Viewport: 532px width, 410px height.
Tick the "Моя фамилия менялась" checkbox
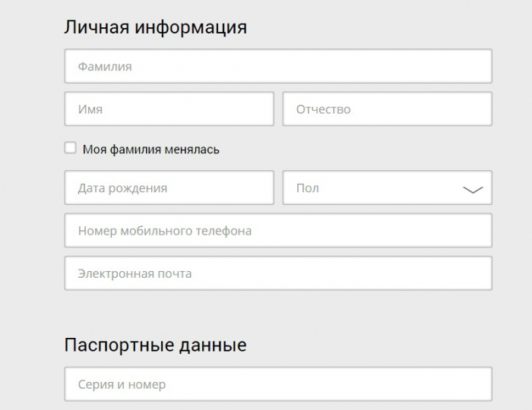pos(71,148)
